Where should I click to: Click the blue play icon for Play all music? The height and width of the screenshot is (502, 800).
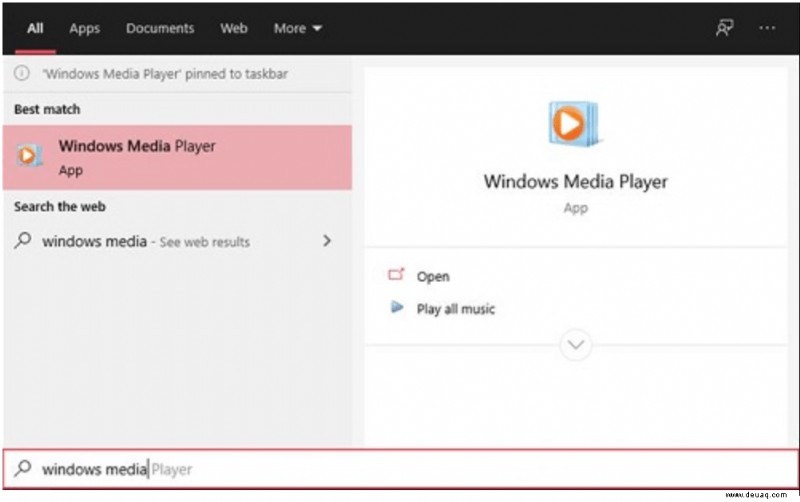[397, 307]
